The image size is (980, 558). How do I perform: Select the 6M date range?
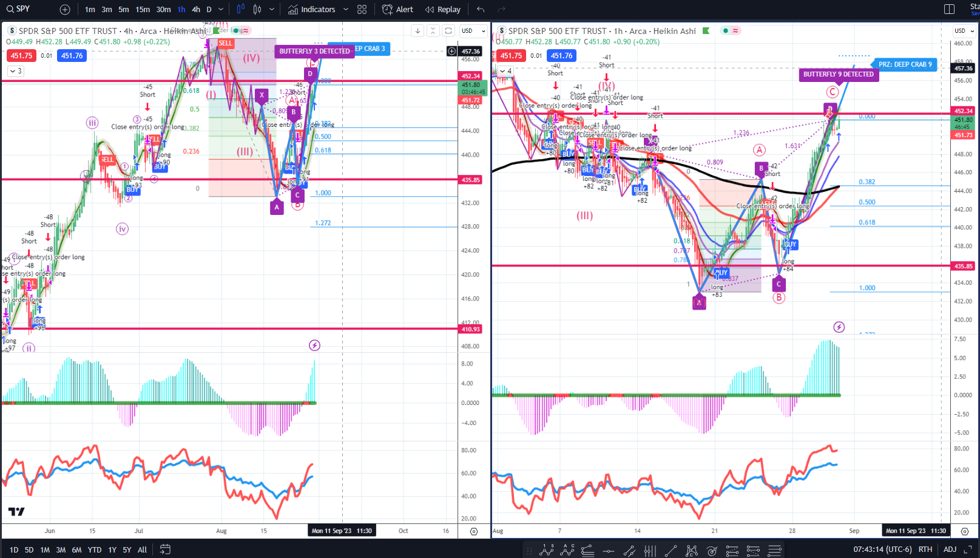(76, 550)
